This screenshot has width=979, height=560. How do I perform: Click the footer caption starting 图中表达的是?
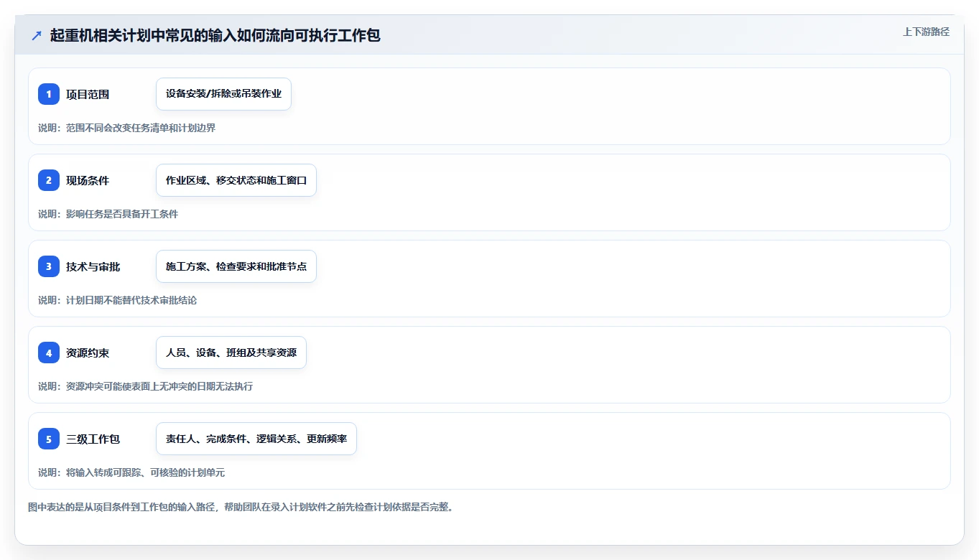click(241, 507)
